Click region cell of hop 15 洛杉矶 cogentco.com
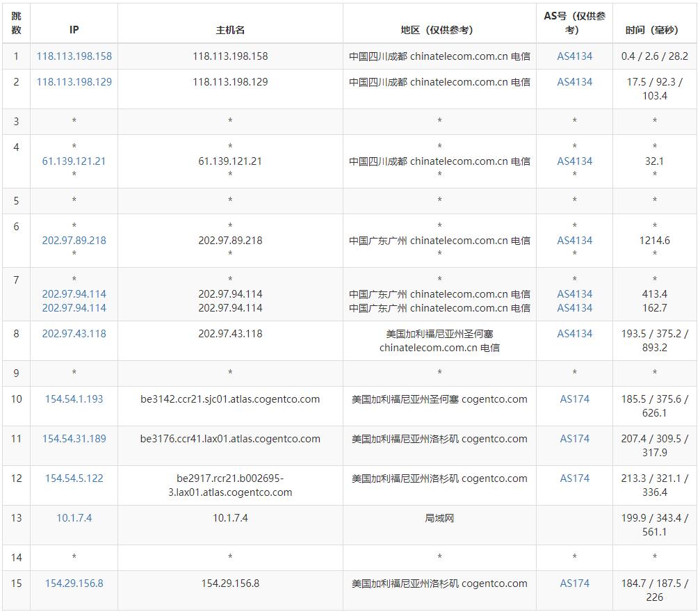 point(439,590)
